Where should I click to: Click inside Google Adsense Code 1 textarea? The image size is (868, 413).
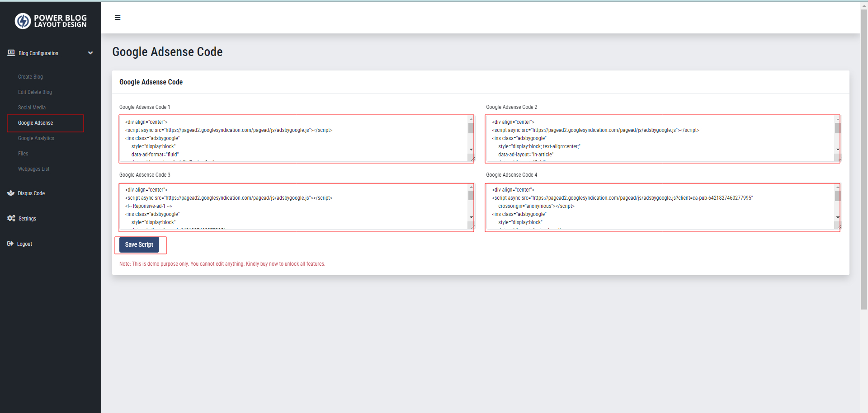tap(294, 139)
